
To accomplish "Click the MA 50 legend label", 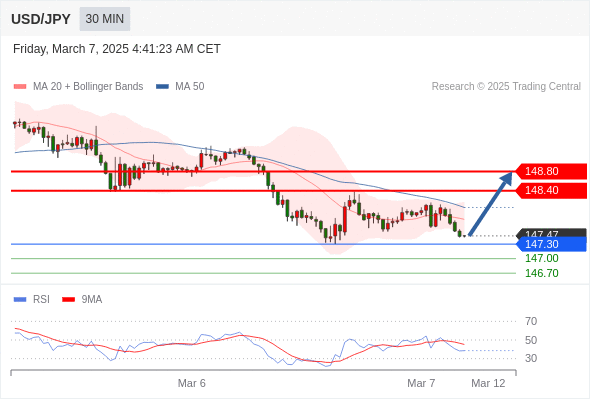I will [x=190, y=87].
